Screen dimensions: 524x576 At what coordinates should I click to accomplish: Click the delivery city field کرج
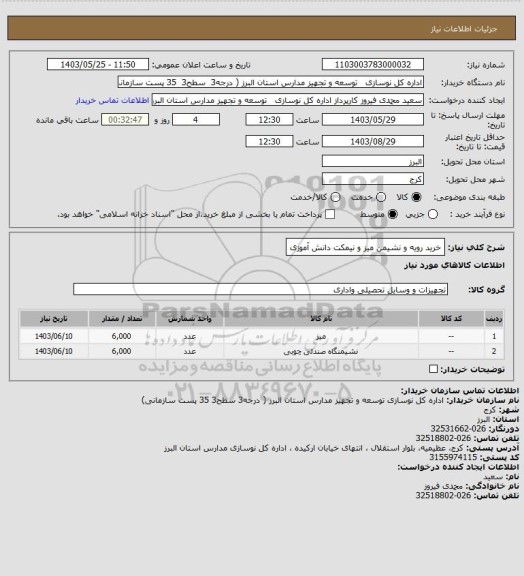[373, 179]
